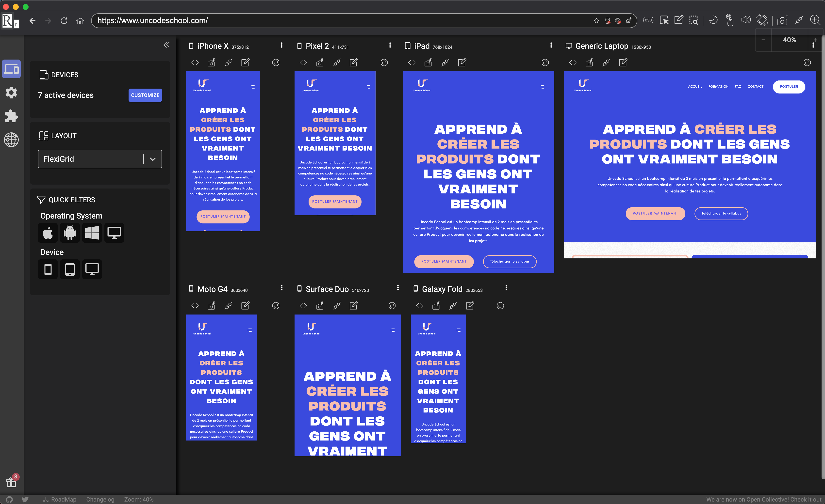
Task: Filter by Apple operating system
Action: coord(48,233)
